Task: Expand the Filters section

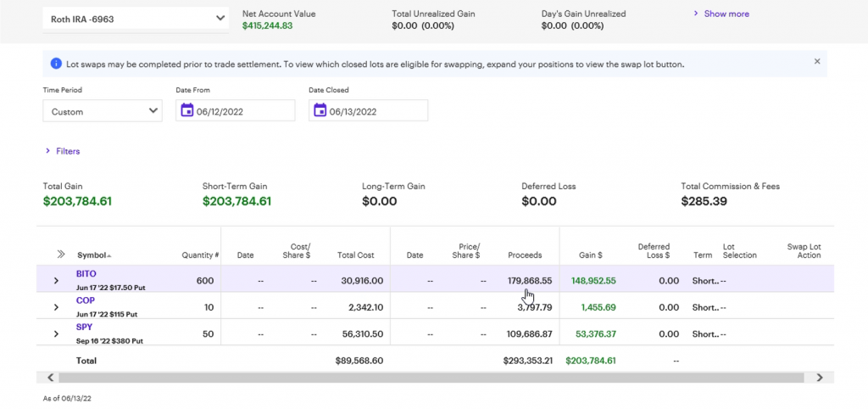Action: coord(63,151)
